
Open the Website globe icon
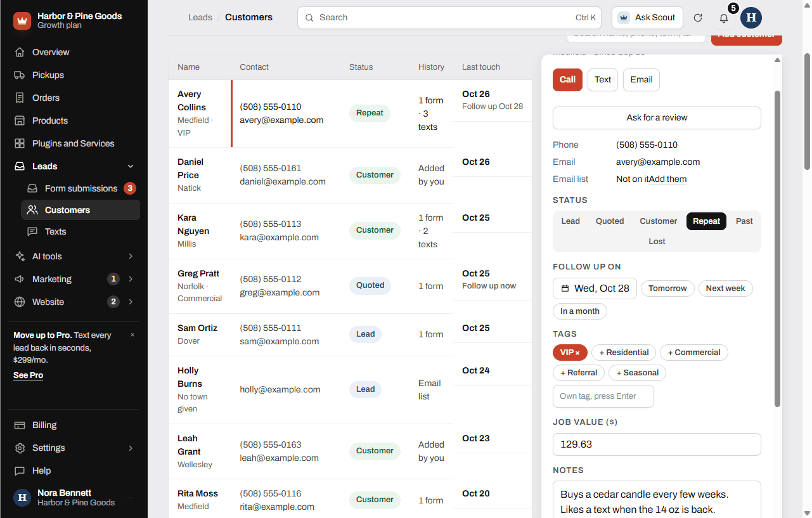tap(20, 302)
